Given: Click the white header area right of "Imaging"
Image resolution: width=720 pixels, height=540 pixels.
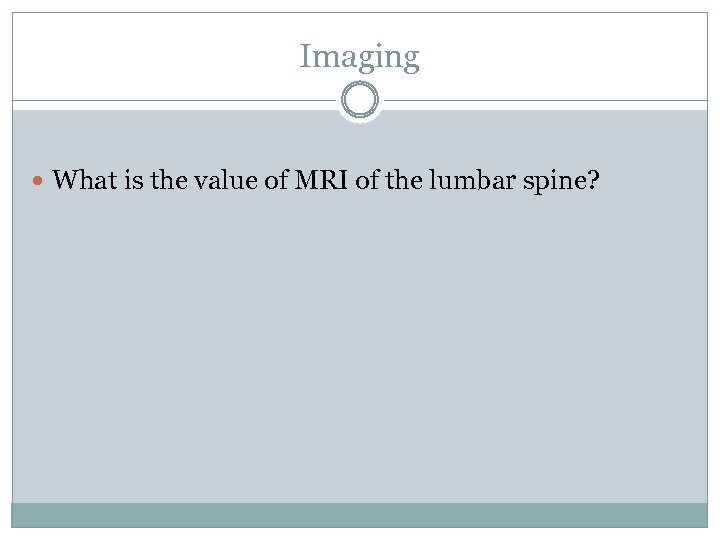Looking at the screenshot, I should (x=570, y=57).
